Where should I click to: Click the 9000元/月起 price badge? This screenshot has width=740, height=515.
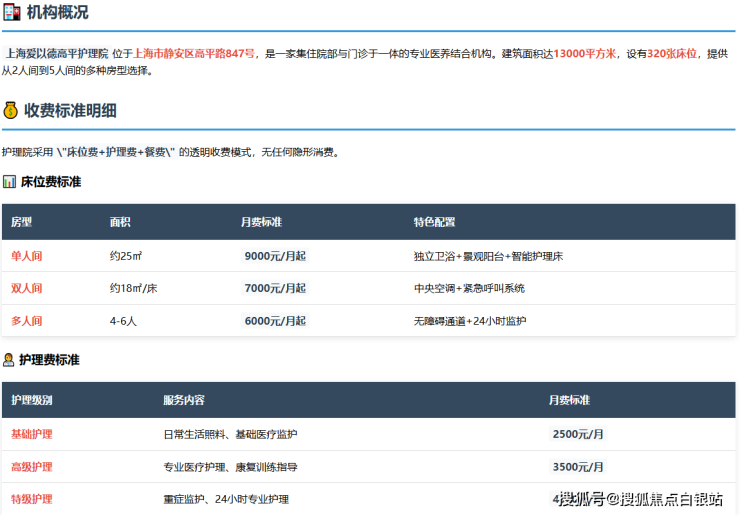pyautogui.click(x=275, y=256)
